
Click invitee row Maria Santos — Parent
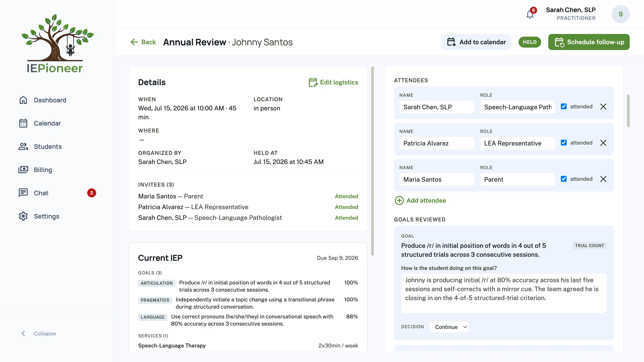click(248, 196)
